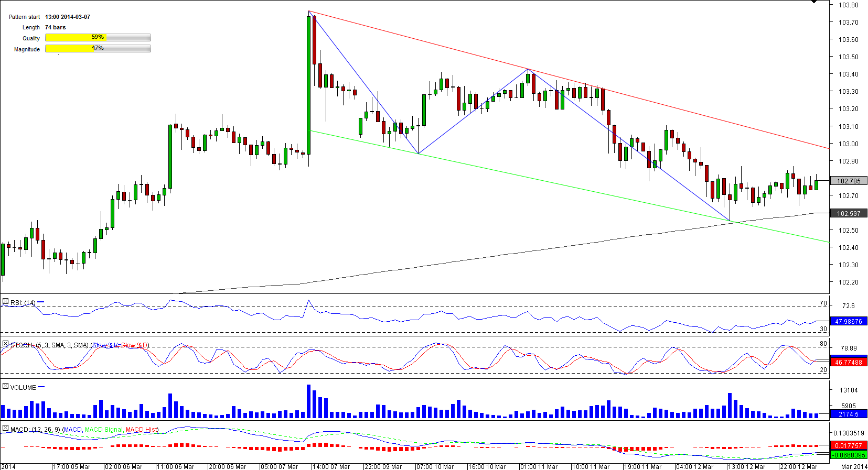Click the Volume value label 2174.5
This screenshot has width=868, height=470.
tap(849, 414)
